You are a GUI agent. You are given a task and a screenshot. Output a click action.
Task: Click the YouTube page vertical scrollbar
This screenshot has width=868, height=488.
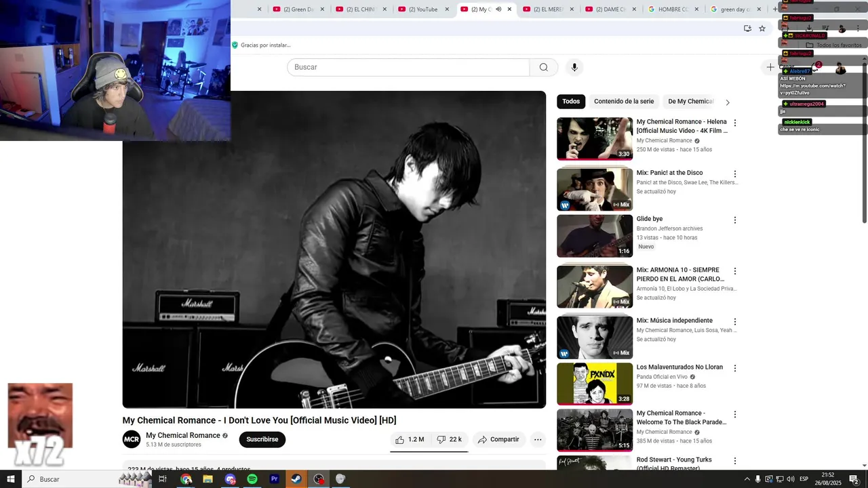[865, 142]
